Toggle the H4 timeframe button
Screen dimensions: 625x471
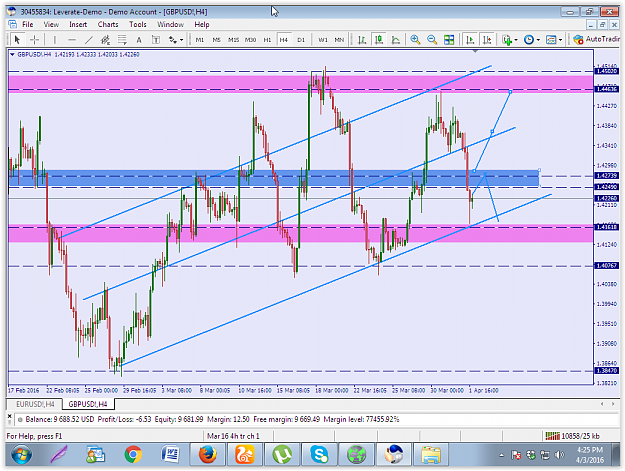[283, 39]
